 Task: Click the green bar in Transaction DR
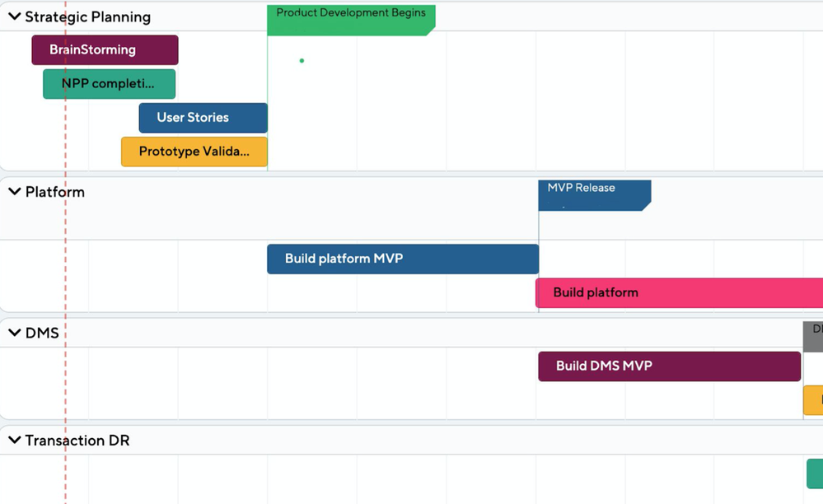pos(814,474)
